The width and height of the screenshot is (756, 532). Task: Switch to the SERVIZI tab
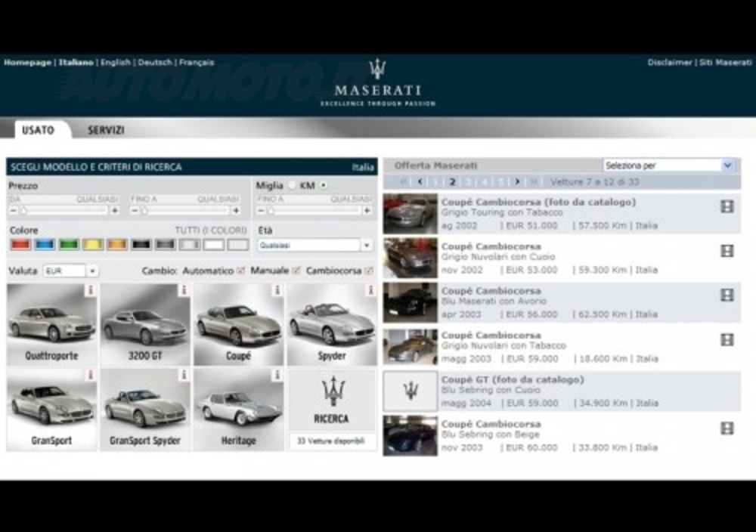point(106,130)
